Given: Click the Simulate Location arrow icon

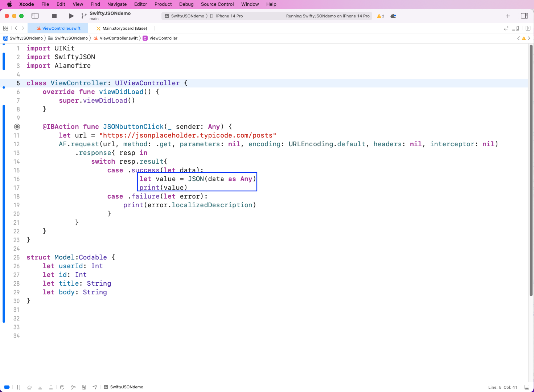Looking at the screenshot, I should (95, 387).
